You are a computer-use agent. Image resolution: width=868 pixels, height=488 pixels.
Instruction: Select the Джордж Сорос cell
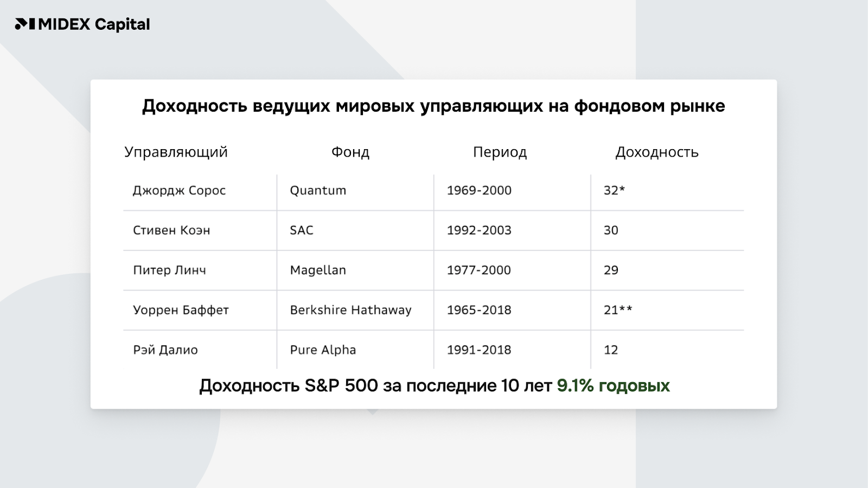(179, 190)
